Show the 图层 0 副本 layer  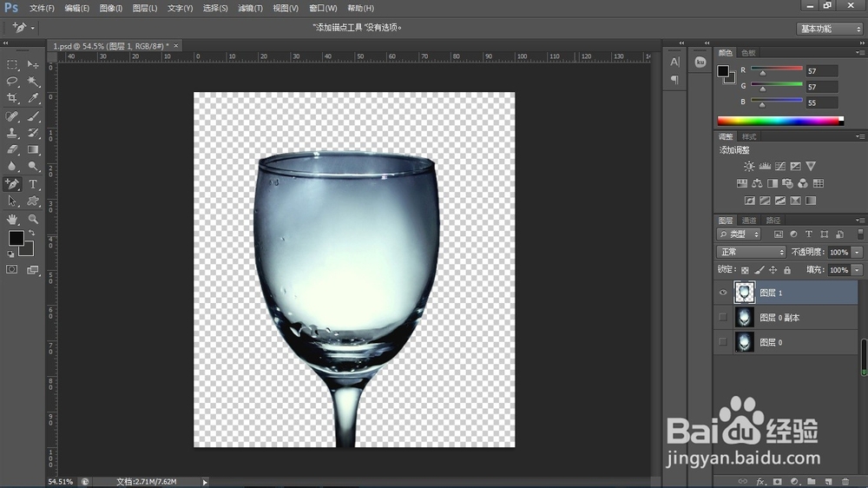coord(723,318)
